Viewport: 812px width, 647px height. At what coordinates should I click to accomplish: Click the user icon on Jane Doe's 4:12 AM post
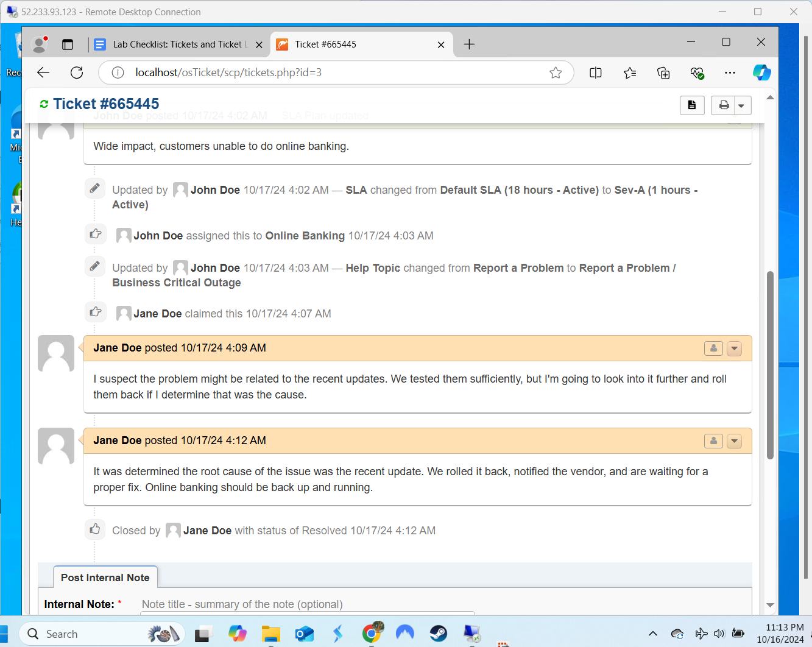coord(713,441)
